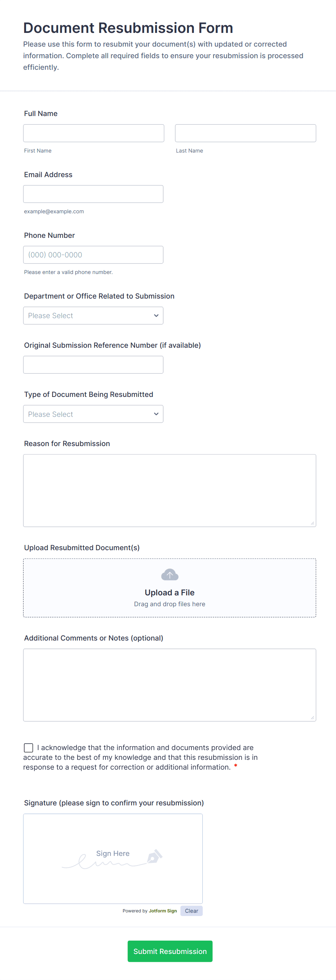The image size is (336, 980).
Task: Click inside Additional Comments or Notes textarea
Action: [169, 685]
